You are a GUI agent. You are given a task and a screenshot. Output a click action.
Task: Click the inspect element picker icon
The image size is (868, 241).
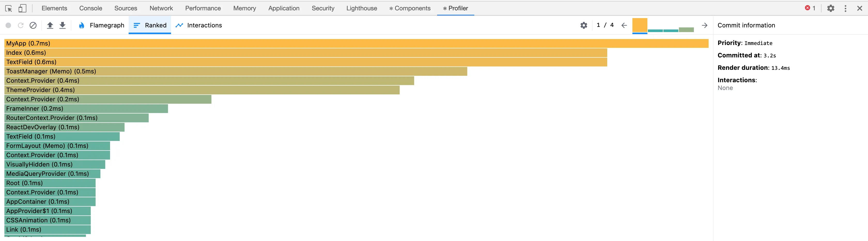tap(9, 9)
